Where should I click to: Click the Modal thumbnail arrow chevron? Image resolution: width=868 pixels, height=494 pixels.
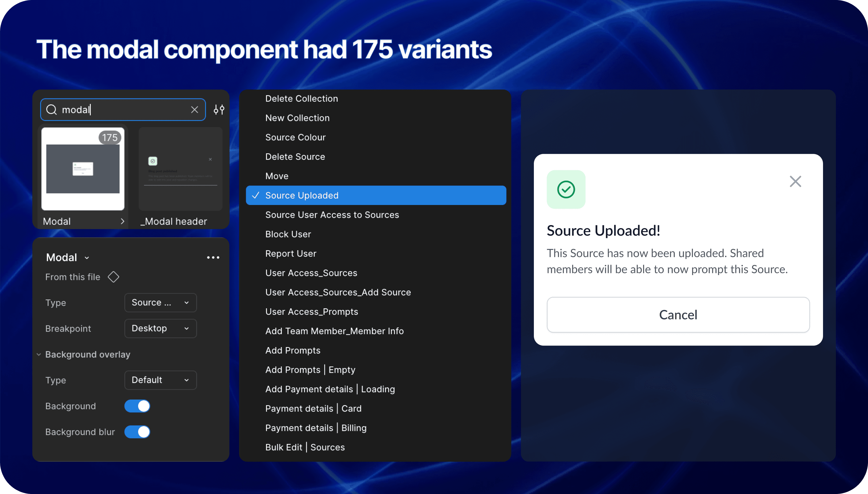pyautogui.click(x=123, y=221)
